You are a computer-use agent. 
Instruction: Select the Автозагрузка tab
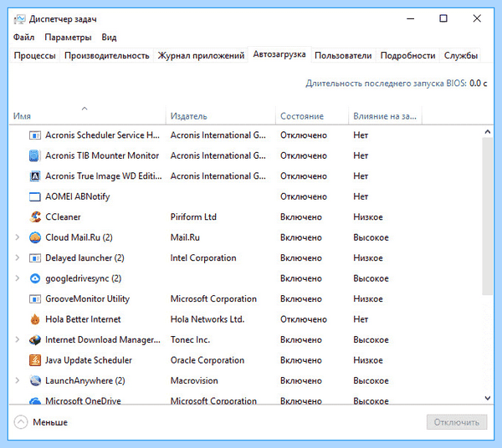pos(279,54)
